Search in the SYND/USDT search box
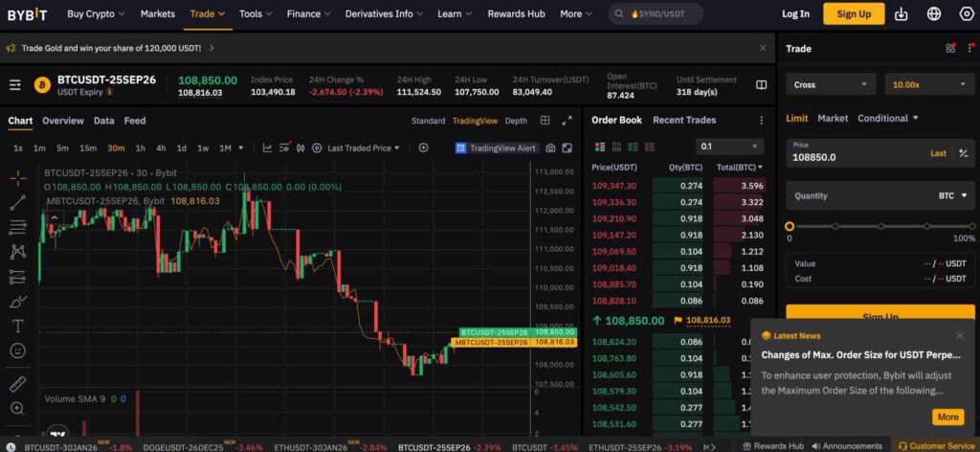The image size is (980, 452). coord(656,13)
